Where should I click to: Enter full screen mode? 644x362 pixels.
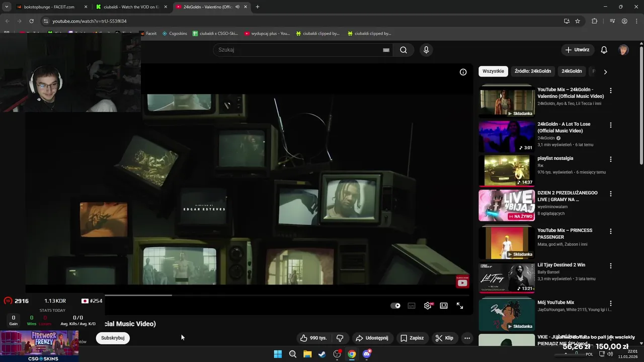460,306
